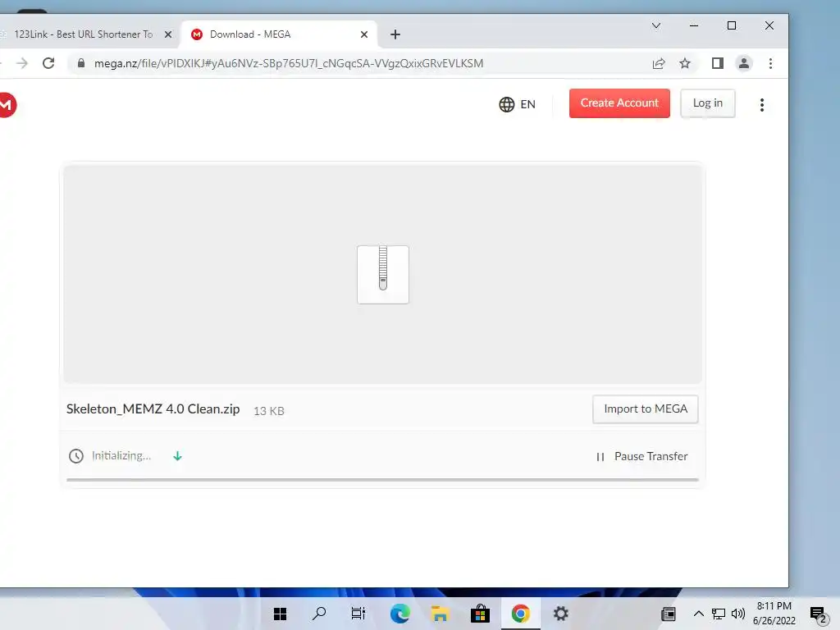Open the Chrome profile avatar
This screenshot has width=840, height=630.
pos(743,63)
